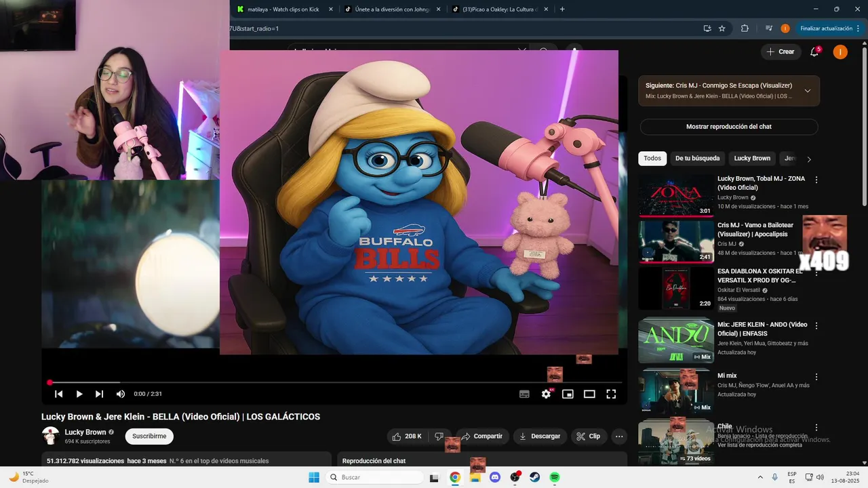Subscribe with the Suscribirme button
Screen dimensions: 868x488
coord(149,436)
